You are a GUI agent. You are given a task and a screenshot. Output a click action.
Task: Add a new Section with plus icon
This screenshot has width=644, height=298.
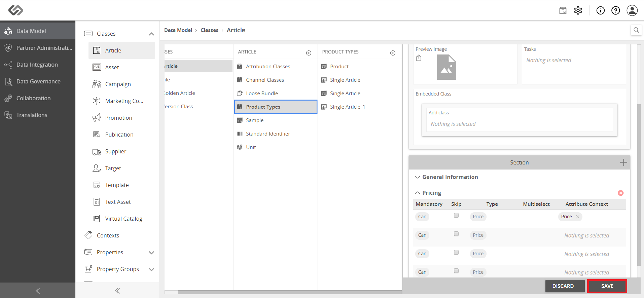623,162
